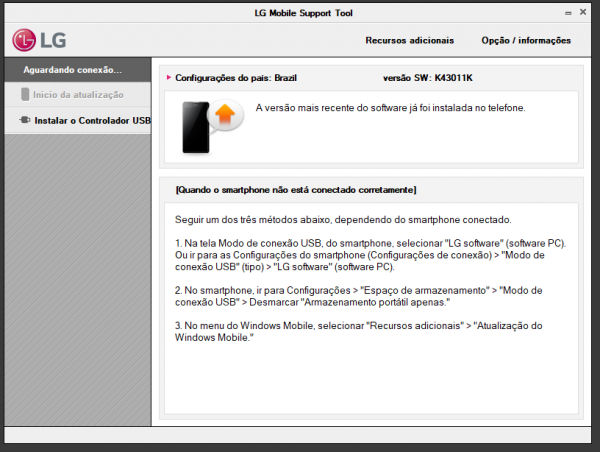Open the Opção / informações menu
This screenshot has height=452, width=600.
pos(526,41)
